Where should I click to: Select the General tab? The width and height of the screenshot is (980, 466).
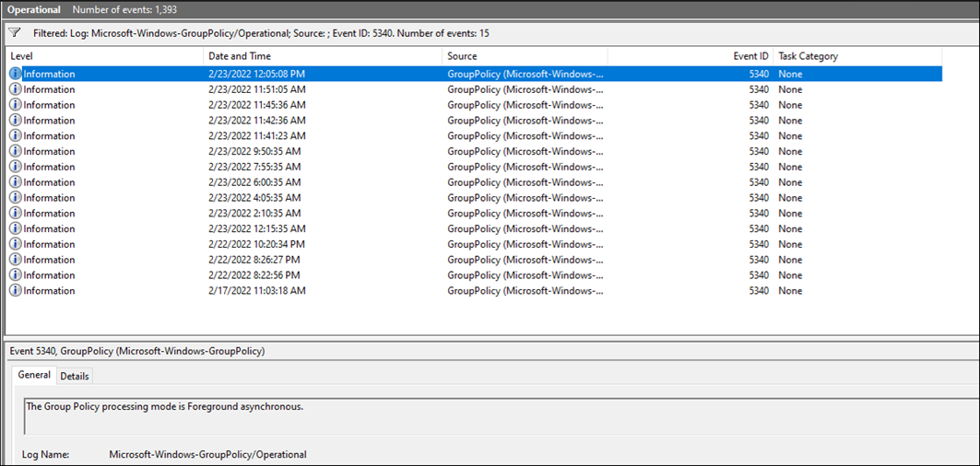(x=34, y=376)
